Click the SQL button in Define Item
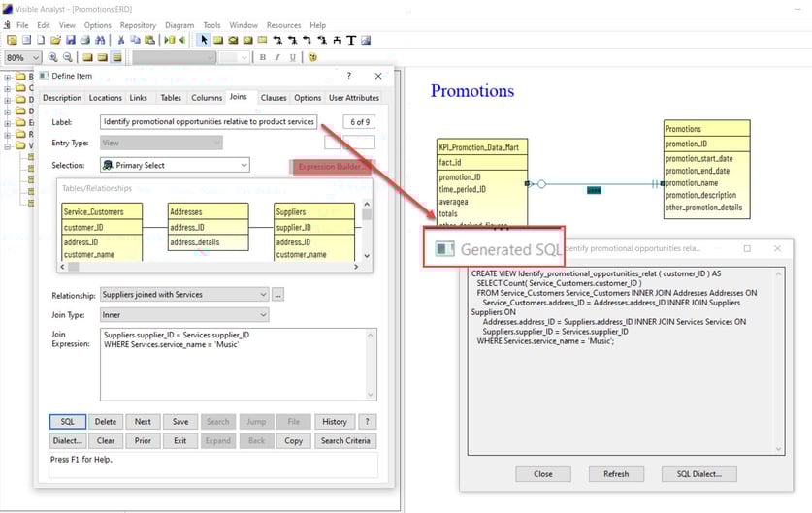The width and height of the screenshot is (812, 513). click(68, 422)
